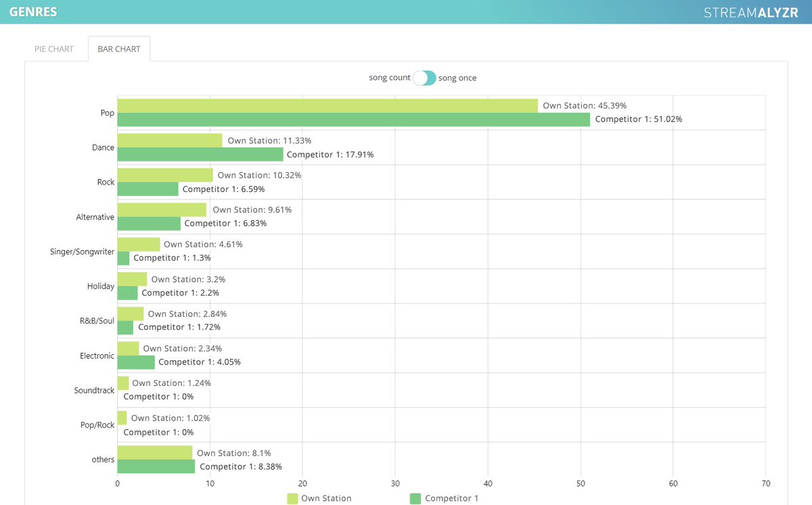Click the 'others' axis label
The width and height of the screenshot is (812, 505).
pos(104,459)
